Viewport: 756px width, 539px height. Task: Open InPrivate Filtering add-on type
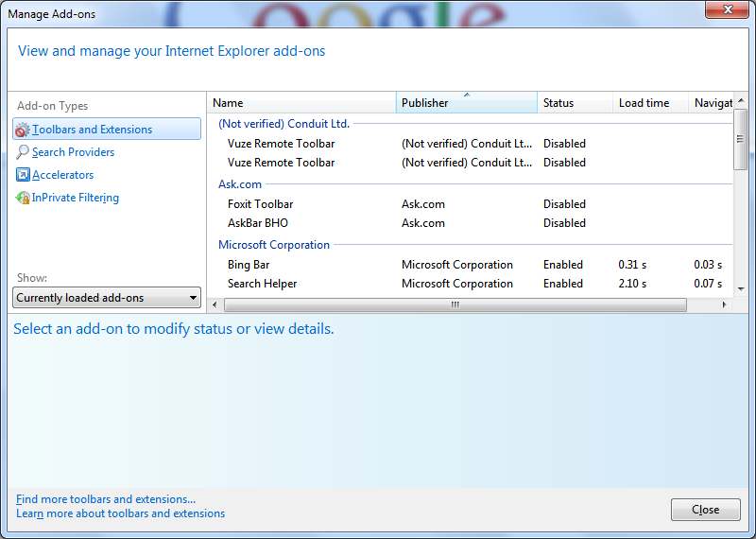tap(76, 198)
